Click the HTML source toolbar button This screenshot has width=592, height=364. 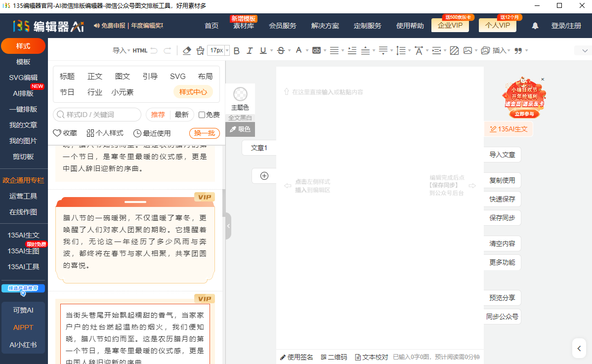(x=140, y=50)
